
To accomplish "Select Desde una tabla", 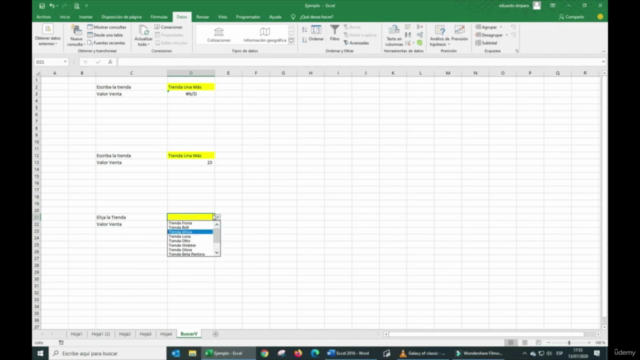I will point(105,35).
